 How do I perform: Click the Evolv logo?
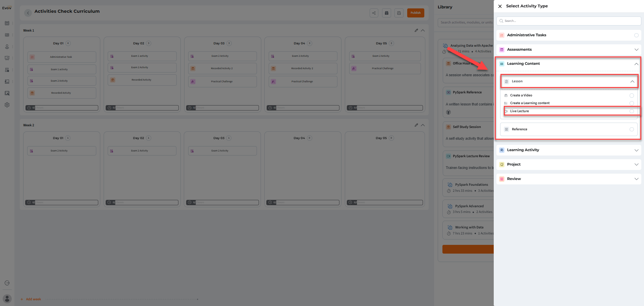coord(7,8)
